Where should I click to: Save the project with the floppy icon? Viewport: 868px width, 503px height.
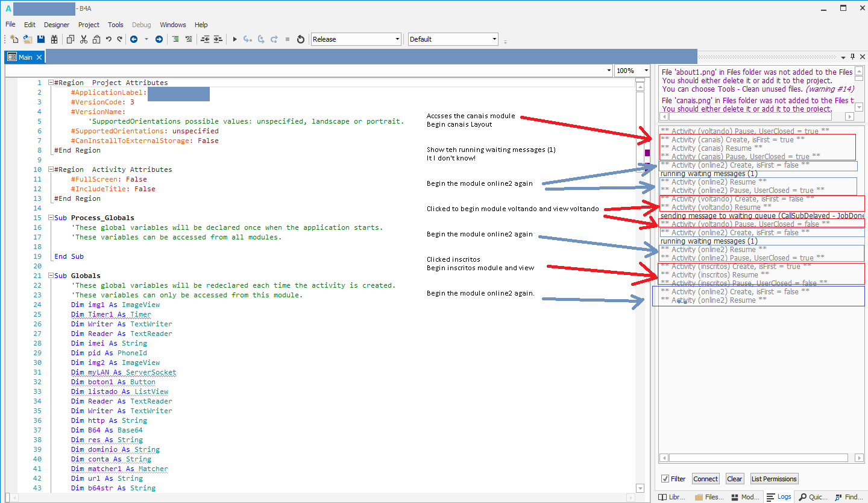tap(41, 39)
